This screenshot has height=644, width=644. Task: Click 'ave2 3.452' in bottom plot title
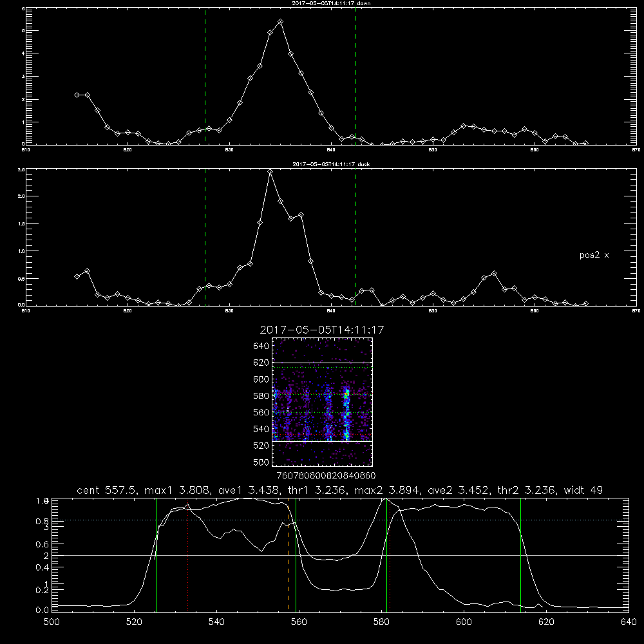tap(457, 490)
